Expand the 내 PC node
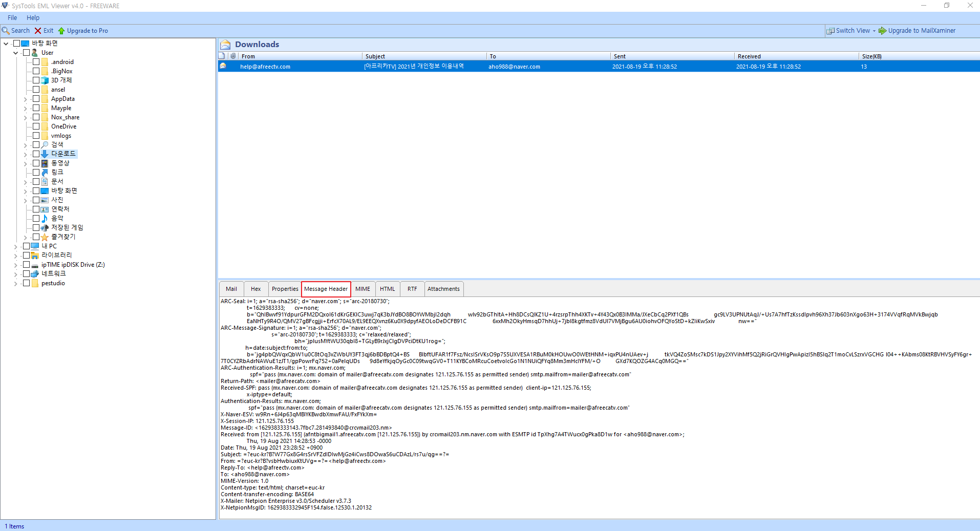The width and height of the screenshot is (980, 531). pos(16,247)
